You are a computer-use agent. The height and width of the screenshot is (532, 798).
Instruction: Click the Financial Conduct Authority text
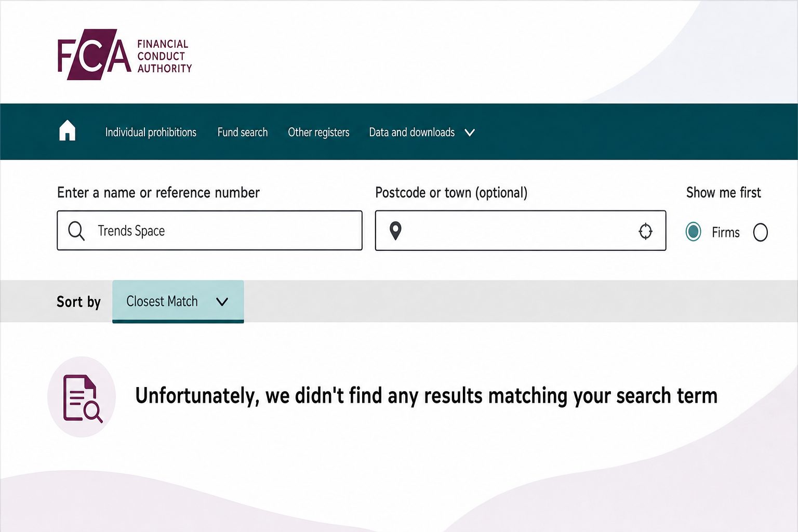click(164, 56)
